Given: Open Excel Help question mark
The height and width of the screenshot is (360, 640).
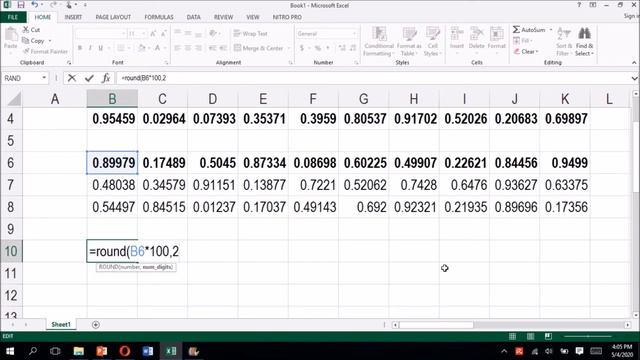Looking at the screenshot, I should tap(579, 5).
